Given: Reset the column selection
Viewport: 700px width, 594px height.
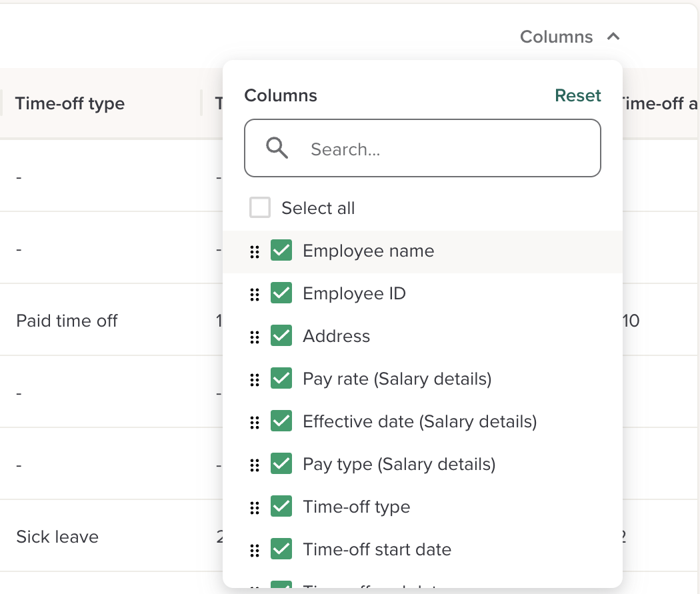Looking at the screenshot, I should (578, 95).
